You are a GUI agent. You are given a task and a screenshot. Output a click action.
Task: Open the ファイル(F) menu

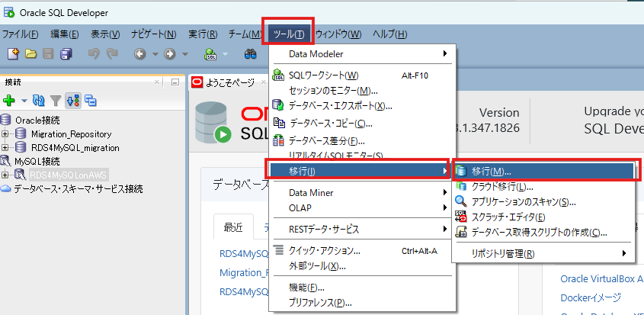coord(20,34)
